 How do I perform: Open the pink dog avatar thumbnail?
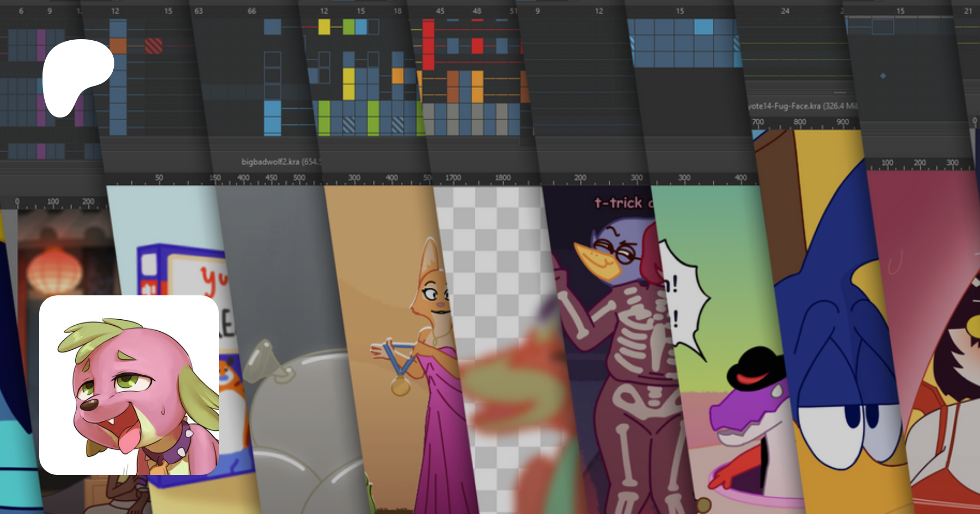(129, 385)
